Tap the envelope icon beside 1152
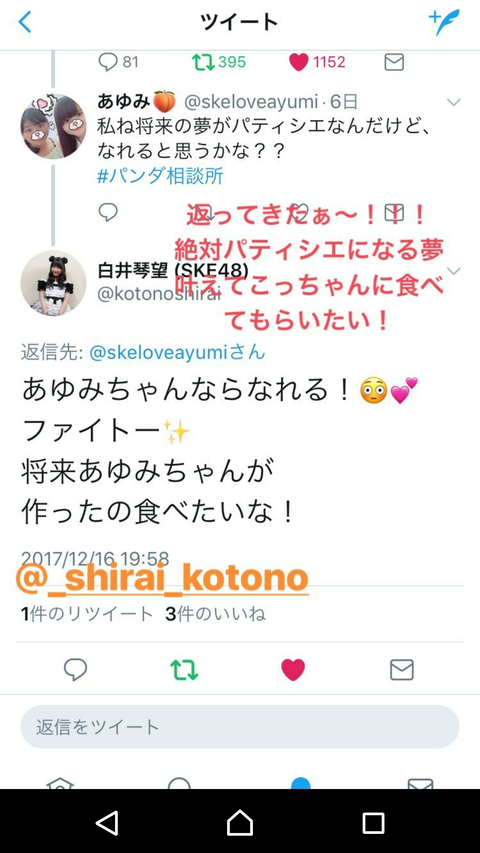Image resolution: width=480 pixels, height=853 pixels. [x=394, y=62]
